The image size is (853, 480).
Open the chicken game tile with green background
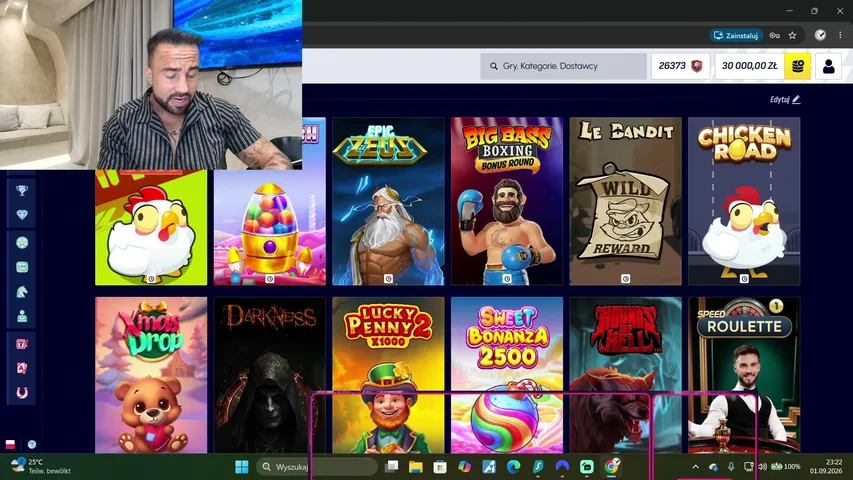tap(151, 227)
